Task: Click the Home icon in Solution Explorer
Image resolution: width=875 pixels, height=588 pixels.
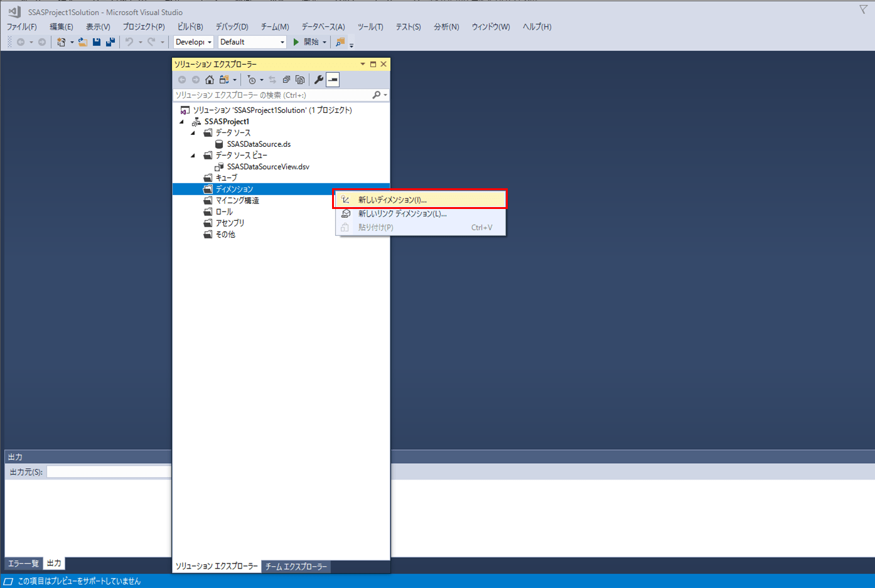Action: pyautogui.click(x=210, y=80)
